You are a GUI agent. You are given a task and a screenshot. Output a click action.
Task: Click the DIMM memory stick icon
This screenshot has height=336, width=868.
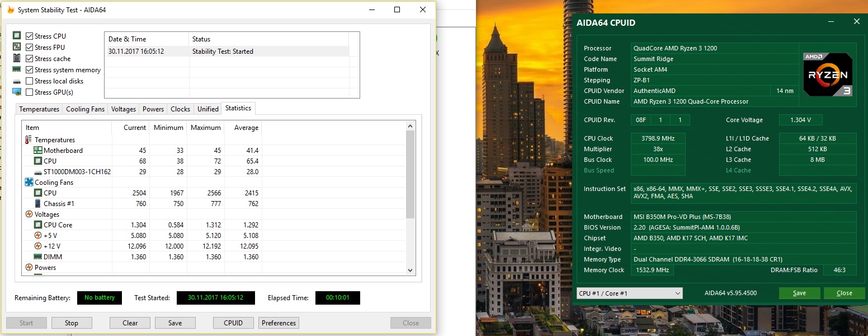tap(38, 256)
